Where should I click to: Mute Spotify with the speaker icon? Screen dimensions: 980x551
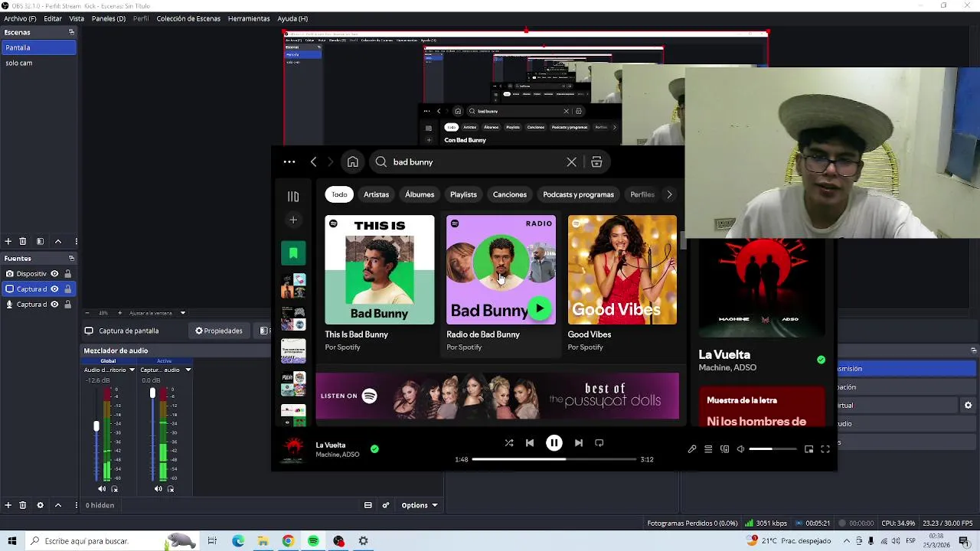(740, 449)
